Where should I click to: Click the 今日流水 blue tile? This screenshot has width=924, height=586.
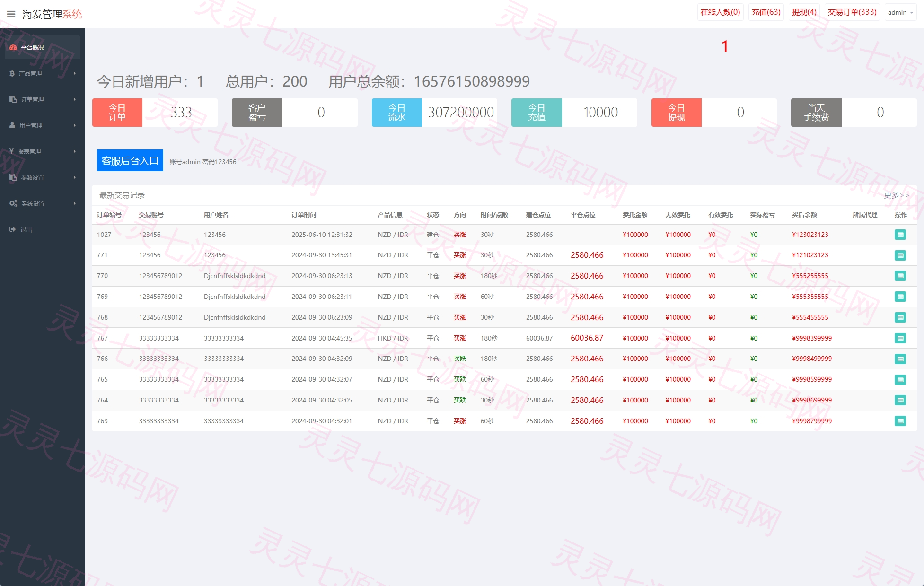397,113
